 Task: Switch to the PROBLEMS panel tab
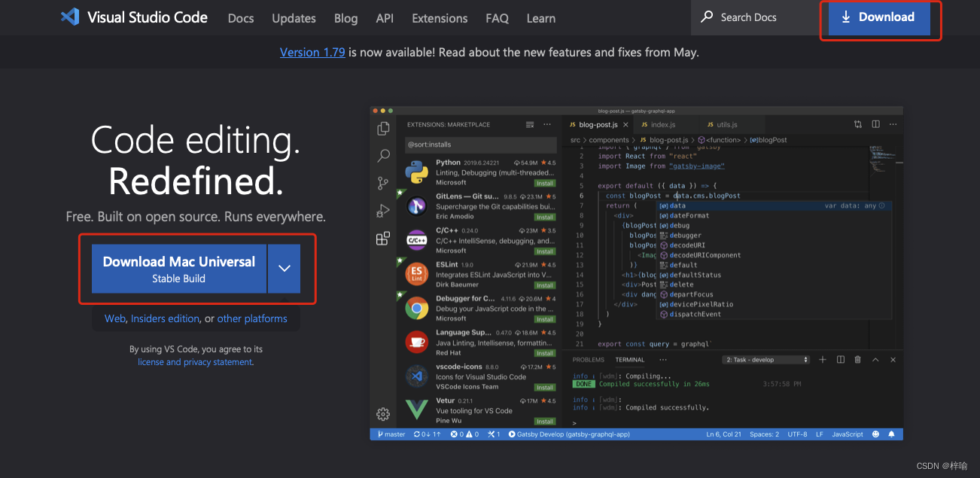pyautogui.click(x=588, y=360)
